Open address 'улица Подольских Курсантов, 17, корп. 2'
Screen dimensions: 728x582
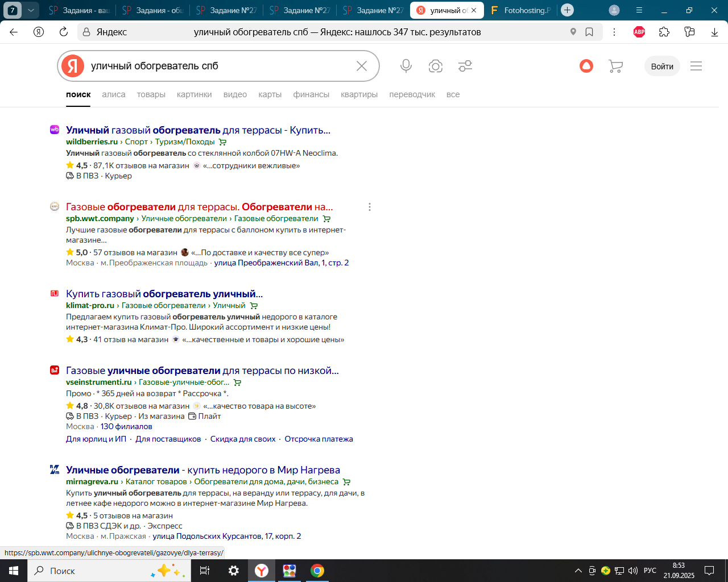pos(227,536)
